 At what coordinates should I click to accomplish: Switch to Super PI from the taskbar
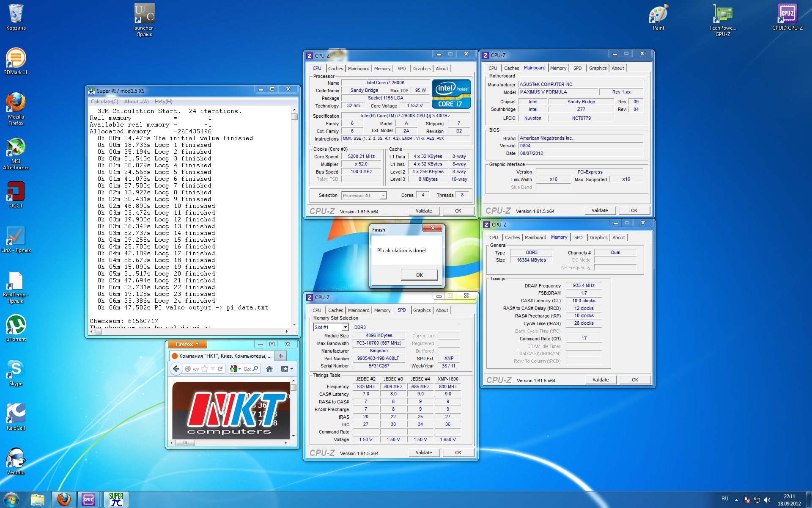coord(116,500)
